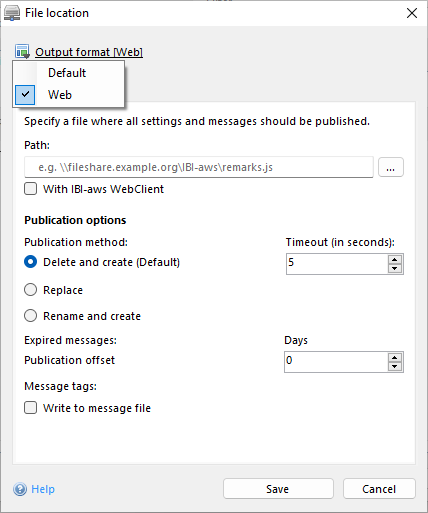Choose Web from output format menu

pyautogui.click(x=69, y=95)
